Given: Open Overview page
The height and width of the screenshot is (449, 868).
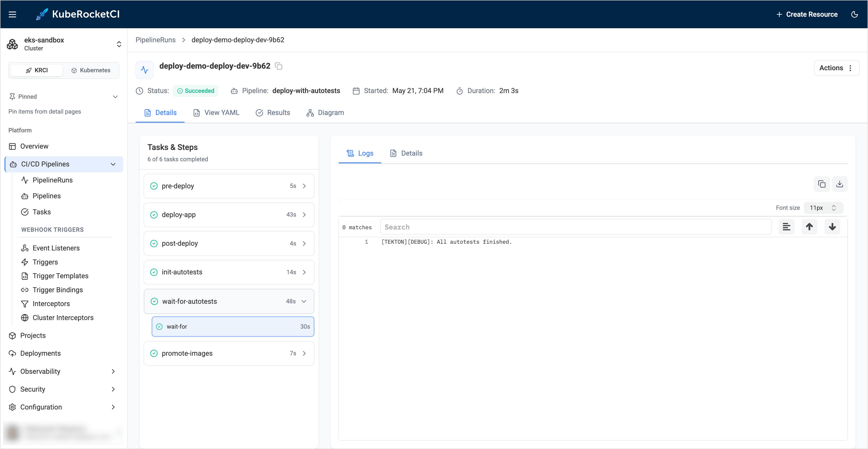Looking at the screenshot, I should click(x=64, y=146).
